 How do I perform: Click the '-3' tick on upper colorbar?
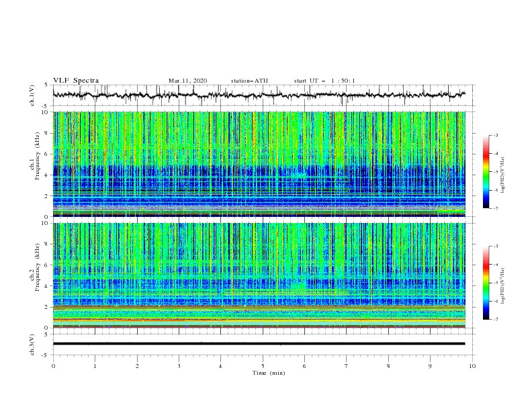coord(496,135)
